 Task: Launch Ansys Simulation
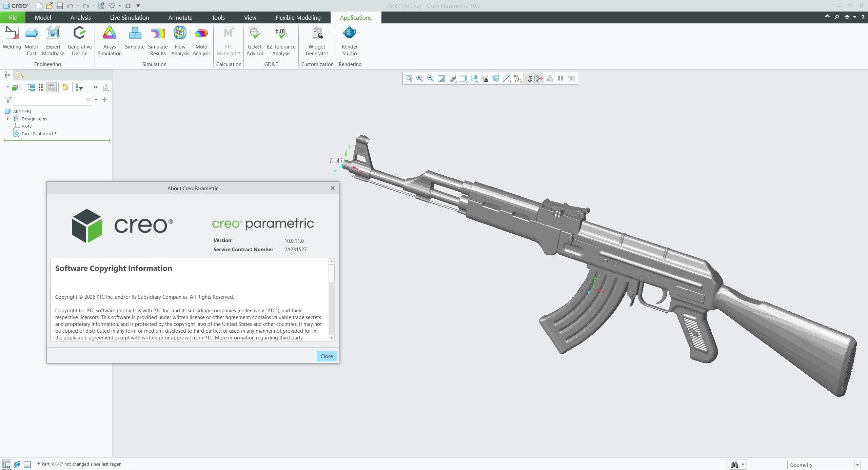(110, 41)
